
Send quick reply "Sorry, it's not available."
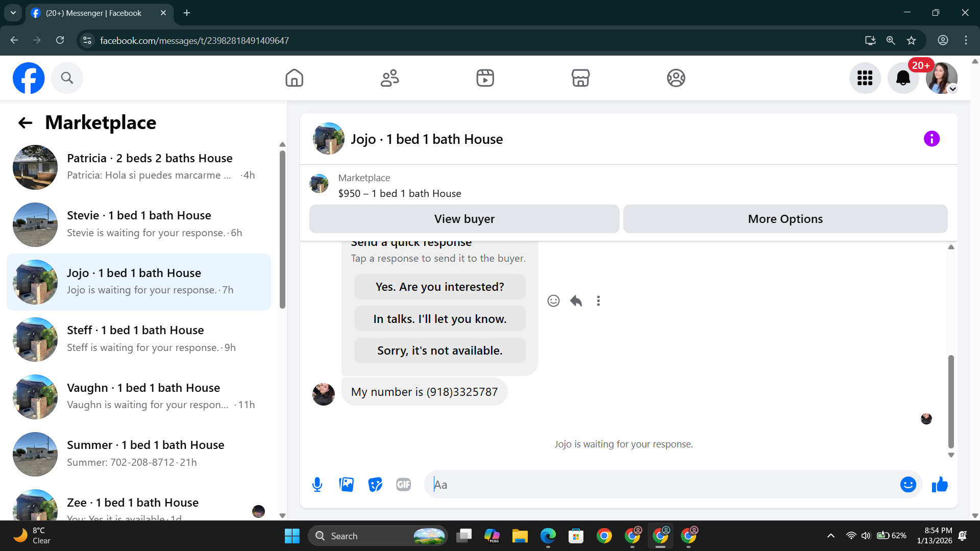tap(439, 350)
